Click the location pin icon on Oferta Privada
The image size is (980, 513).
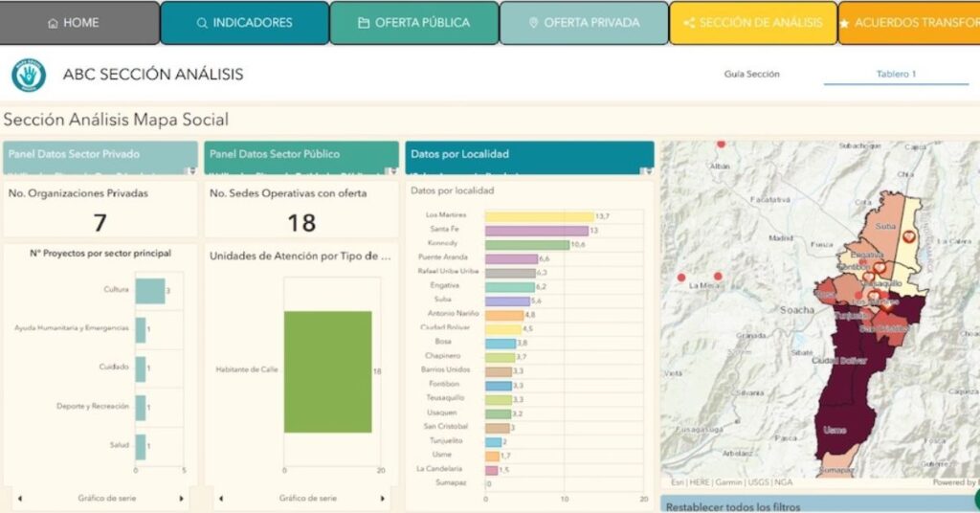coord(533,23)
